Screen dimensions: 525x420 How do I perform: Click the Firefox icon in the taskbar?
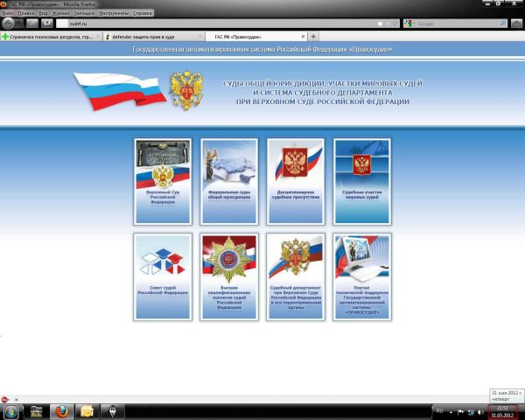[x=61, y=411]
